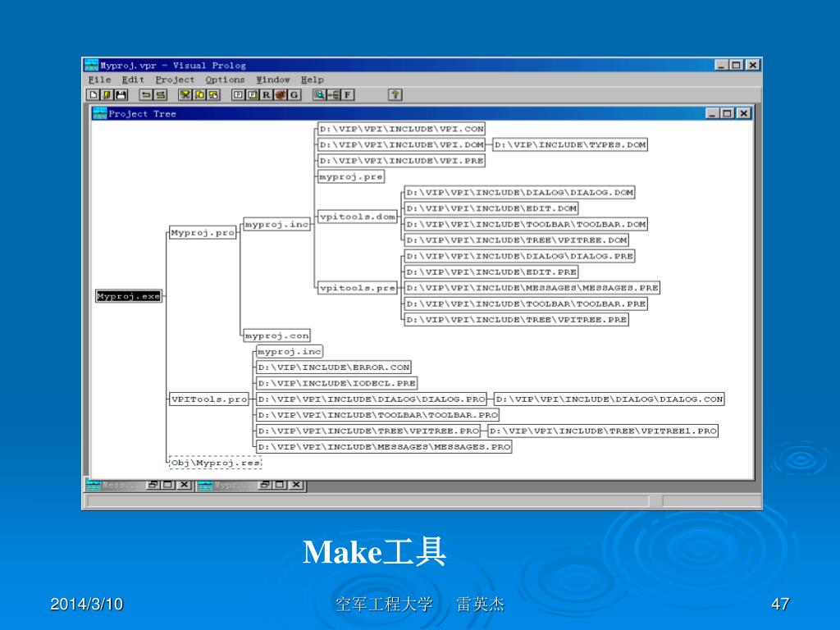The height and width of the screenshot is (630, 840).
Task: Select the myproj.pre node
Action: coord(351,176)
